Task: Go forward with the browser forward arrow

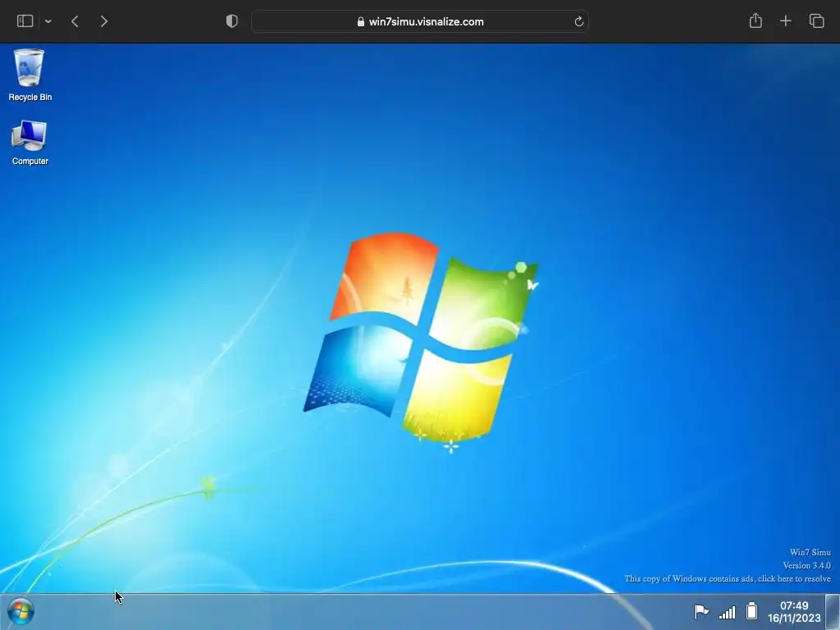Action: point(104,21)
